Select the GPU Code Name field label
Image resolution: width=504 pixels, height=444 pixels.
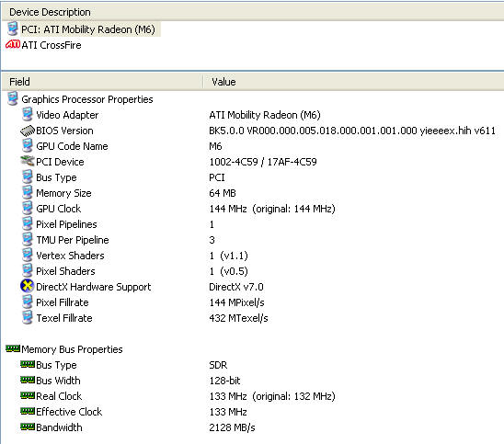72,146
